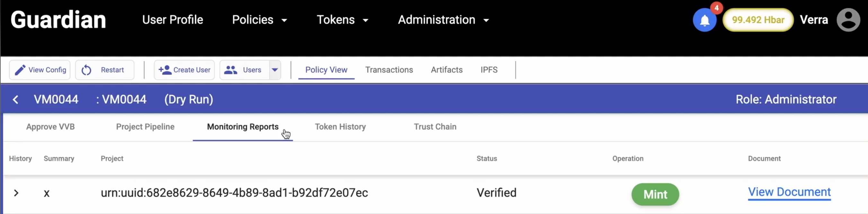Click the Guardian logo

click(58, 20)
